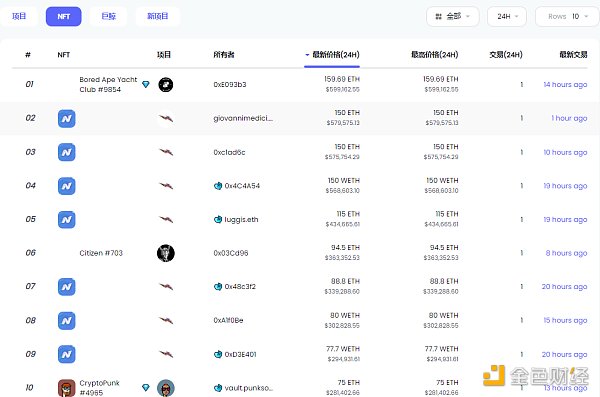The width and height of the screenshot is (600, 397).
Task: Click the 77.7 WETH latest price cell
Action: pyautogui.click(x=343, y=354)
